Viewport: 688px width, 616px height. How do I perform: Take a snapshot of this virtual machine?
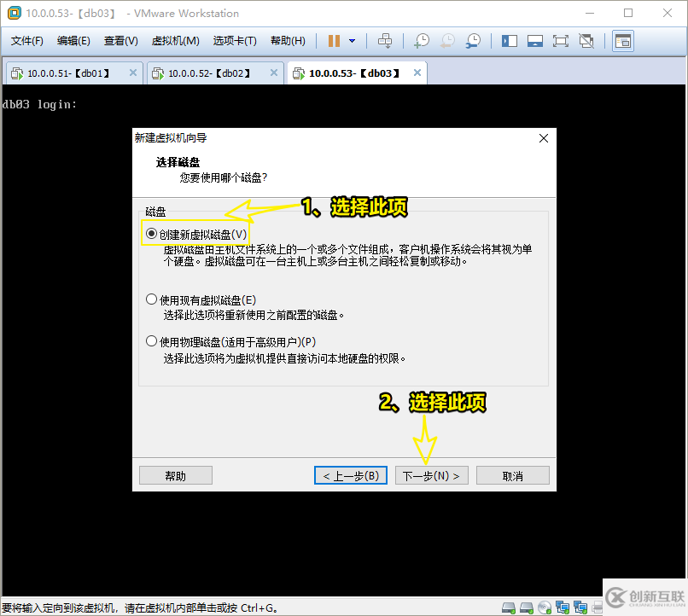pyautogui.click(x=422, y=41)
